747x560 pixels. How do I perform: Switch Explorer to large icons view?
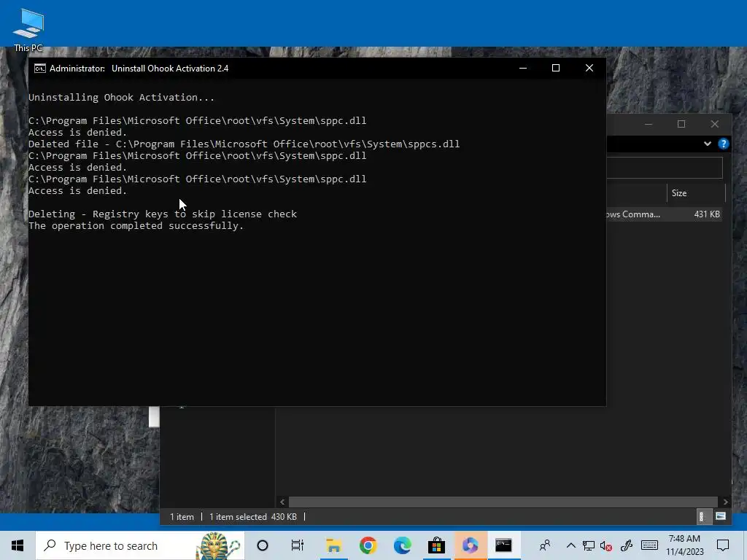[x=721, y=517]
